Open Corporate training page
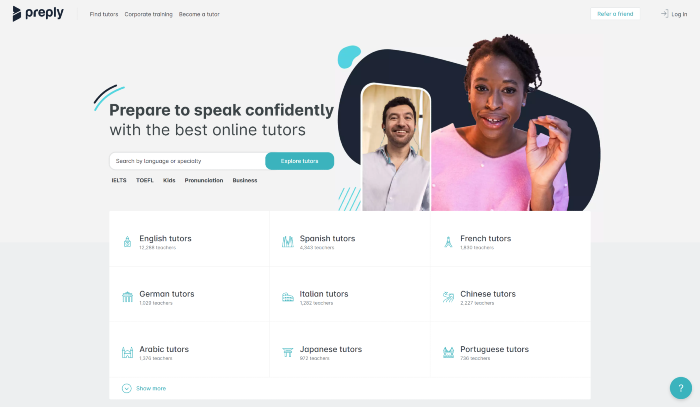Image resolution: width=700 pixels, height=407 pixels. coord(148,14)
